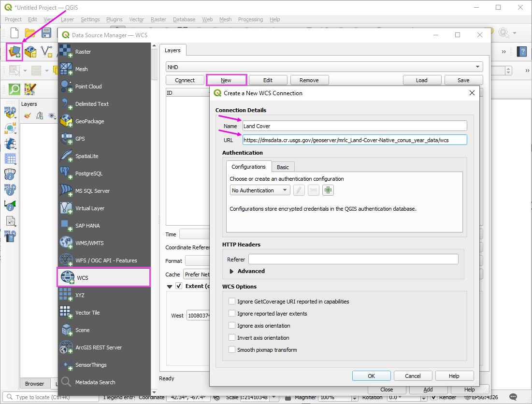This screenshot has width=532, height=404.
Task: Open ArcGIS REST Server source
Action: (x=98, y=347)
